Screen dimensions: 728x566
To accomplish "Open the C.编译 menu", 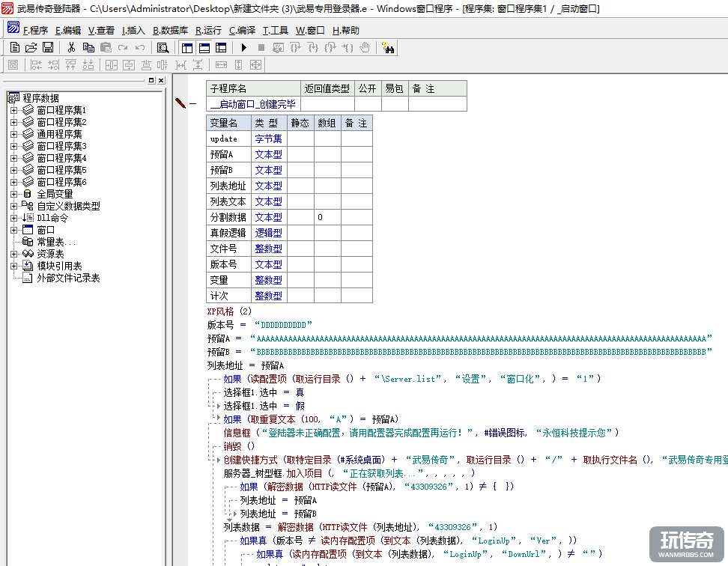I will (x=243, y=31).
